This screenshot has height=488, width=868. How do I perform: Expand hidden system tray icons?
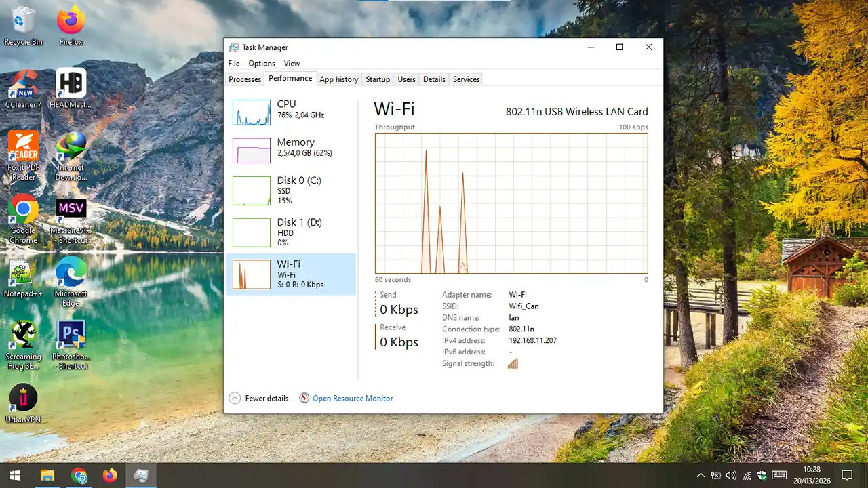click(701, 476)
